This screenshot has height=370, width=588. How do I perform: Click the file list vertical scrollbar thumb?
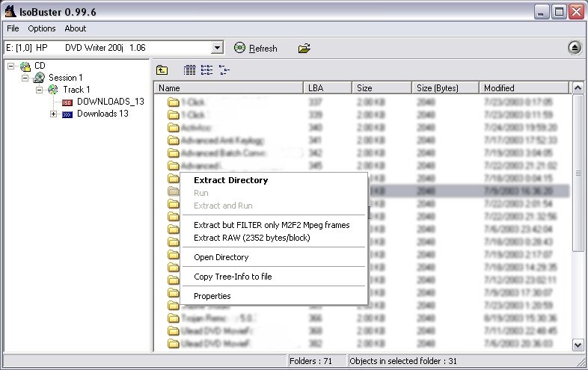(x=578, y=173)
